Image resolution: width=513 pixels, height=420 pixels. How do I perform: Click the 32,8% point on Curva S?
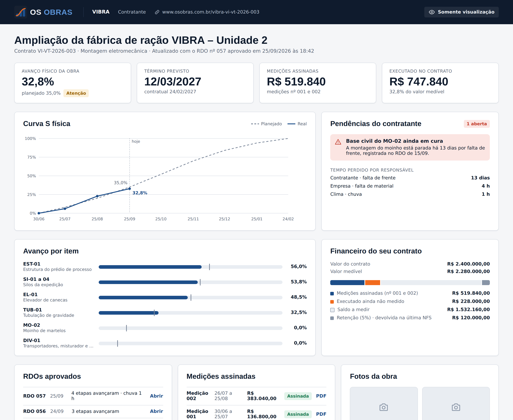pos(129,188)
